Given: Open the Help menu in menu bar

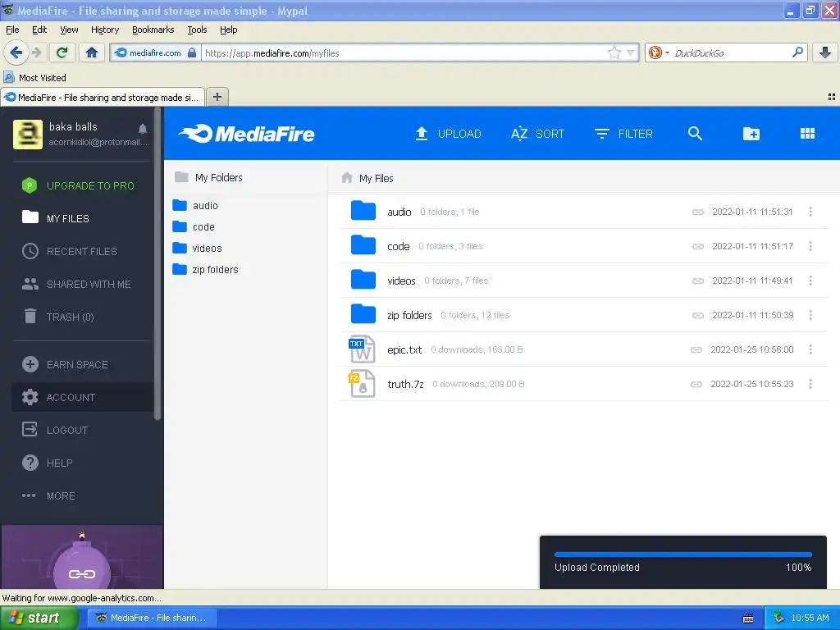Looking at the screenshot, I should point(229,30).
